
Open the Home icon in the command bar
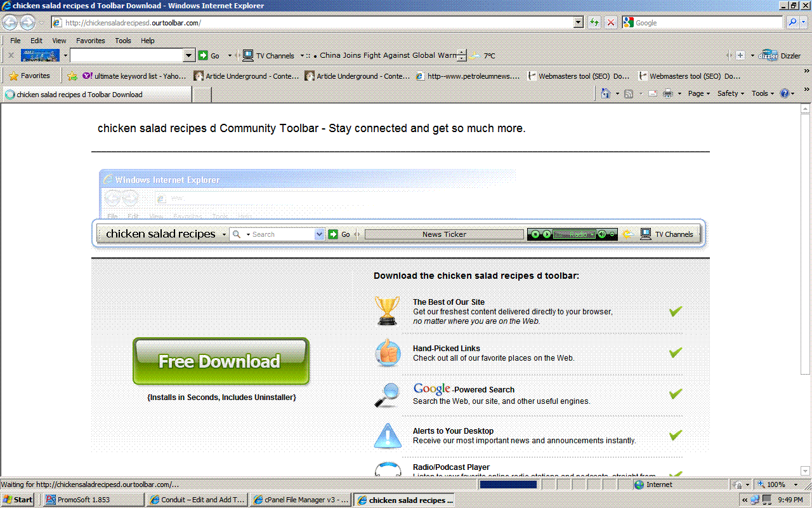click(x=606, y=94)
